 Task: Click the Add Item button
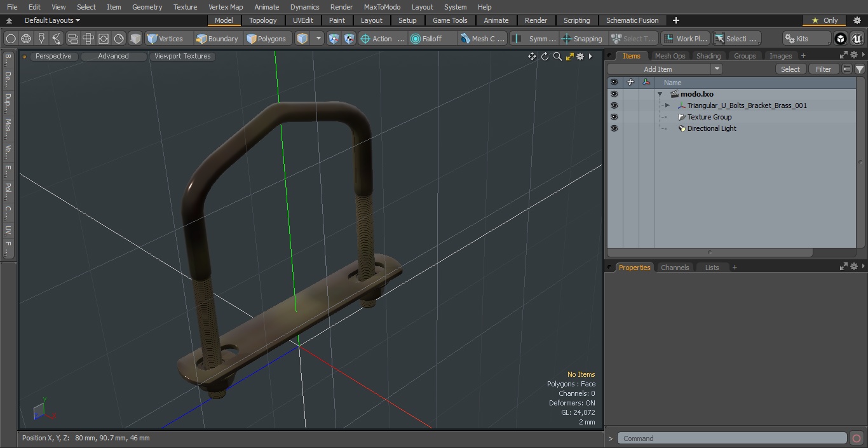click(x=658, y=69)
